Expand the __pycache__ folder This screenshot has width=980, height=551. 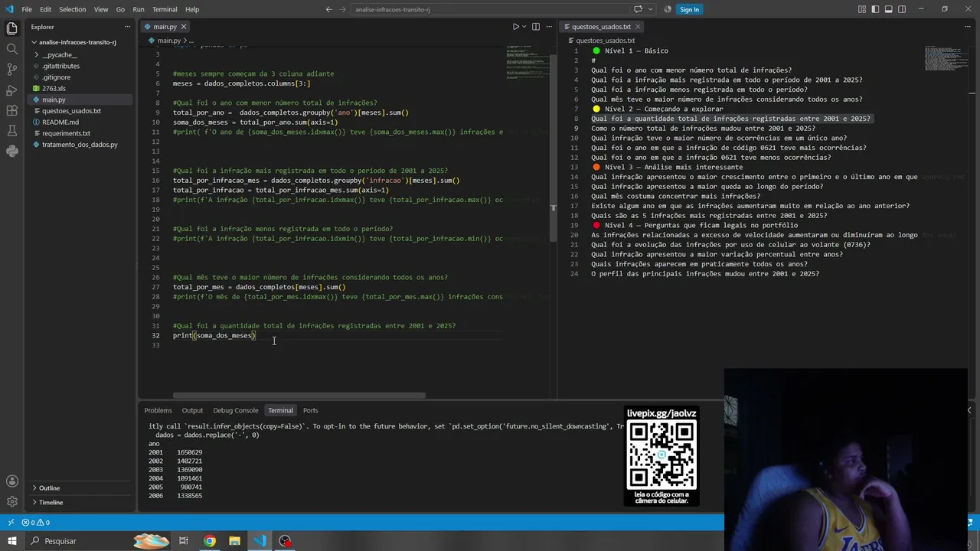(x=59, y=55)
